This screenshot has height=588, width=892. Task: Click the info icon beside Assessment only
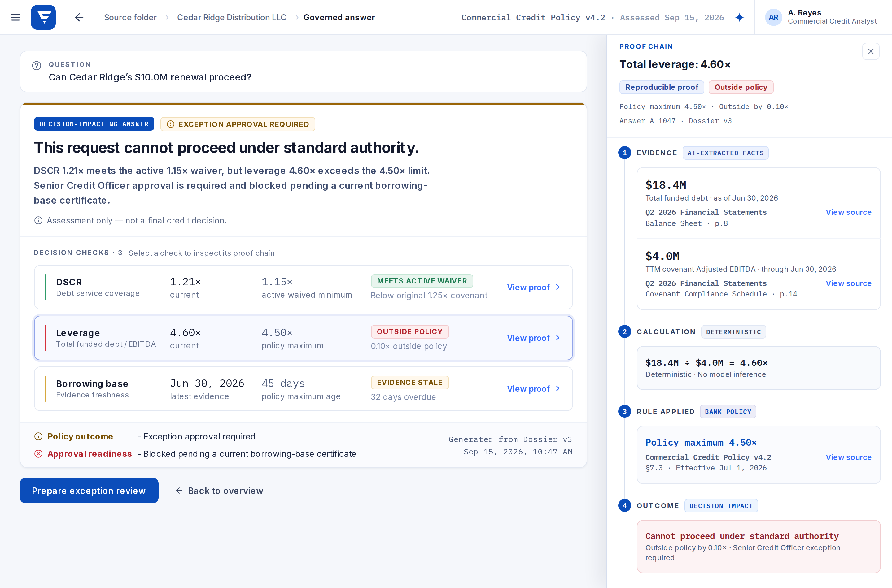tap(38, 220)
